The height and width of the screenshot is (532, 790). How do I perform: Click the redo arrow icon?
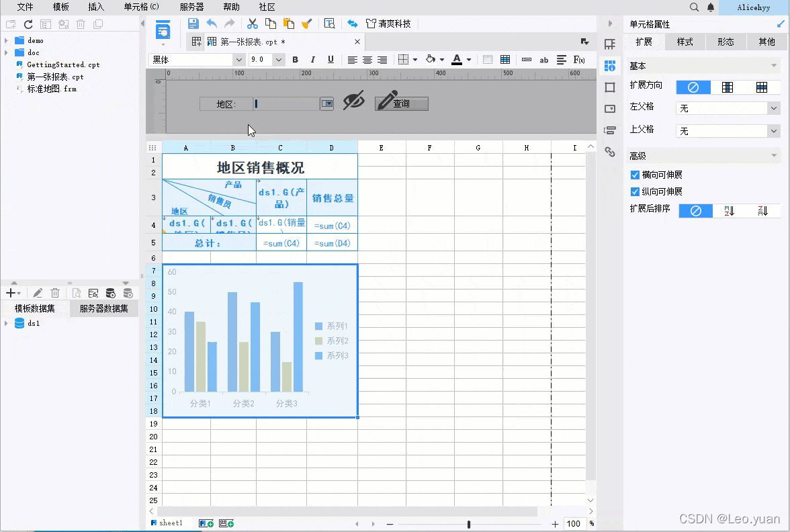pyautogui.click(x=229, y=23)
